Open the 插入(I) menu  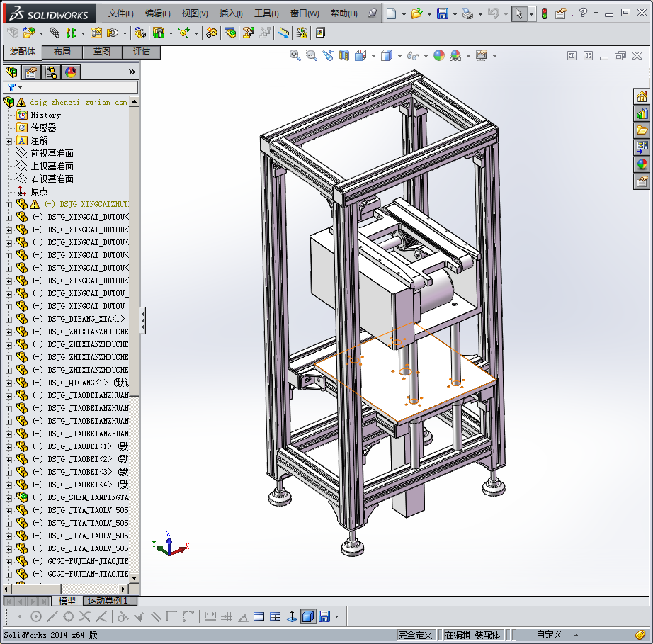click(x=231, y=13)
